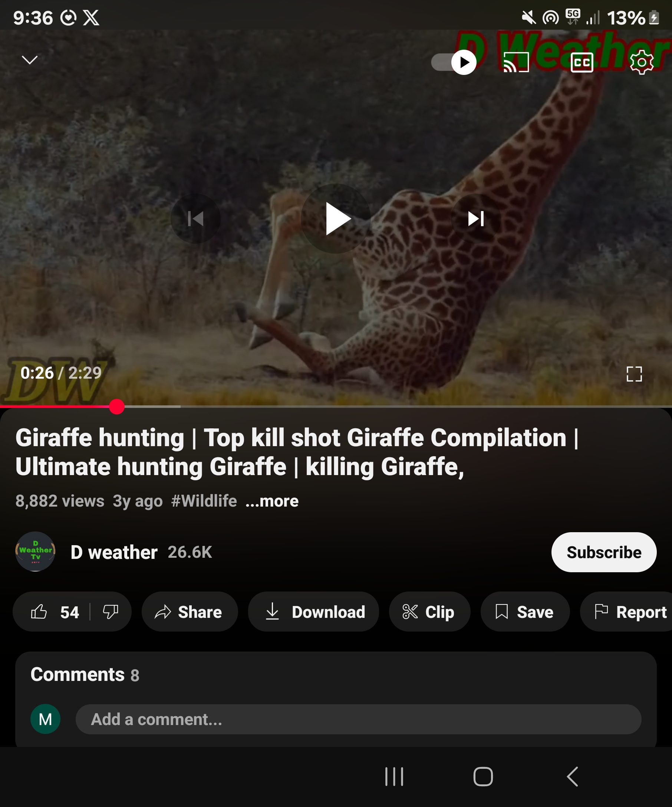Like the video with thumbs up

54,612
